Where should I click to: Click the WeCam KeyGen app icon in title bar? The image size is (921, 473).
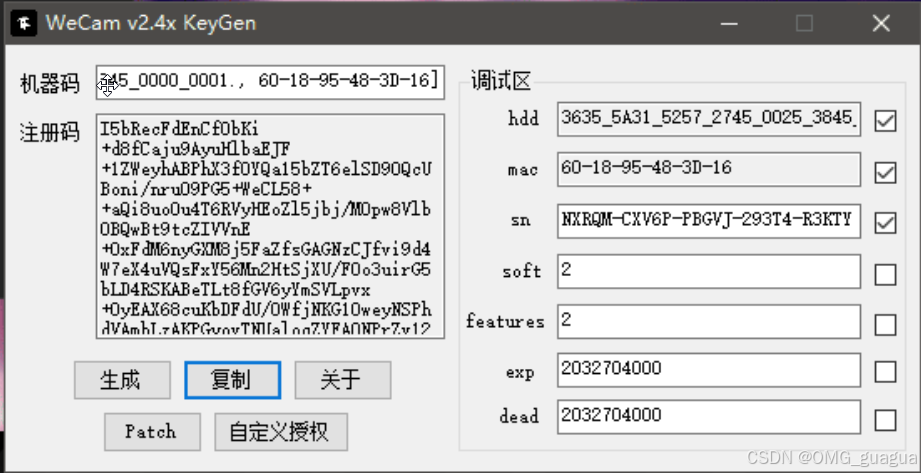[x=23, y=24]
